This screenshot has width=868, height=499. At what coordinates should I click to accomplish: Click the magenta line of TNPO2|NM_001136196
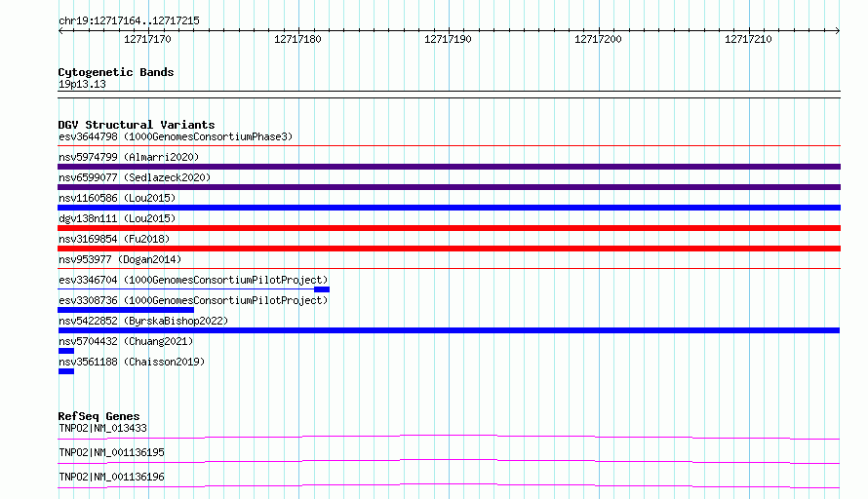[449, 485]
